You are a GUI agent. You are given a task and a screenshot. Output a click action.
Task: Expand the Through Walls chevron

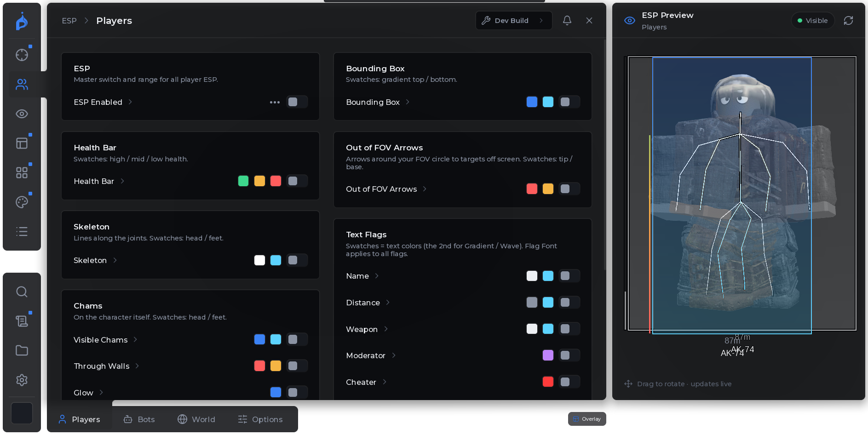pyautogui.click(x=137, y=366)
